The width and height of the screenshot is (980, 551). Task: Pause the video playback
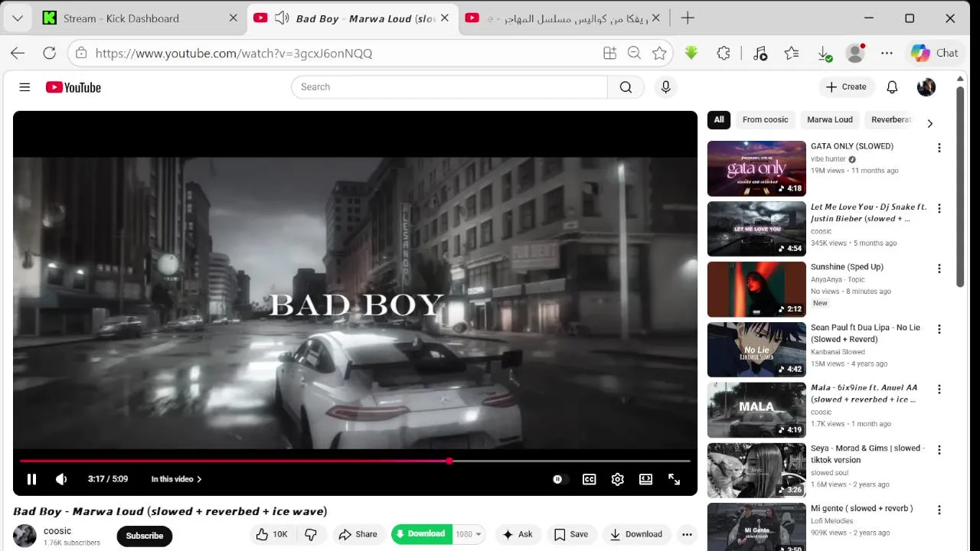(31, 479)
